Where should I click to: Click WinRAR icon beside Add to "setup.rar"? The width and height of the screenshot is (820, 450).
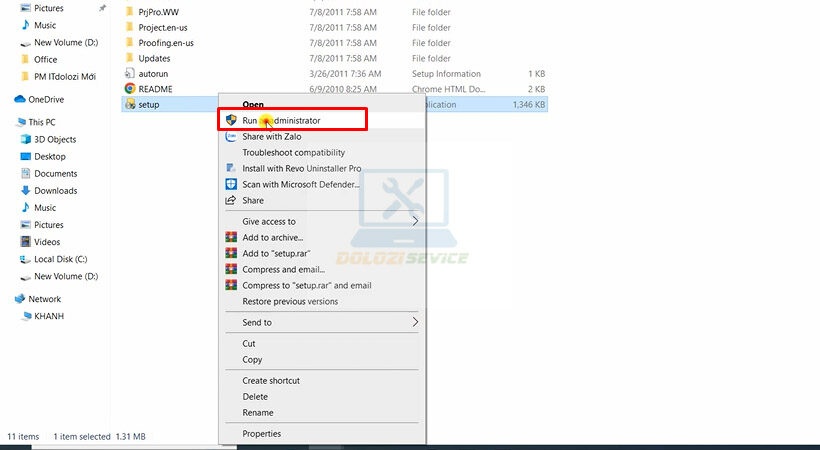[x=231, y=253]
